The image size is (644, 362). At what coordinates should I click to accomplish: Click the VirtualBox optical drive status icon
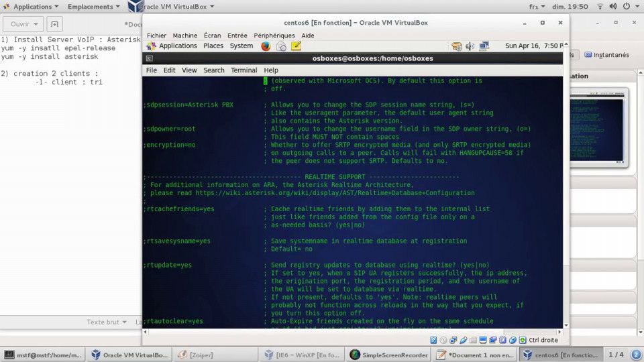click(443, 341)
